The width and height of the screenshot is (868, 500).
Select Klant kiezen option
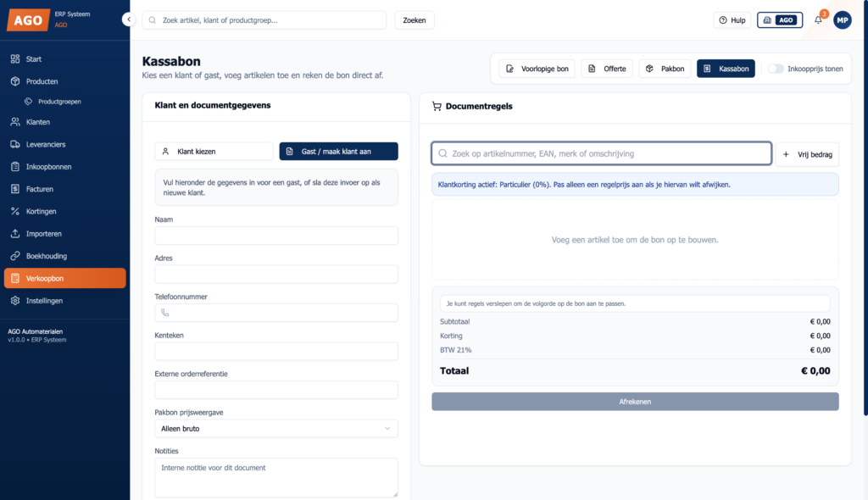(x=214, y=151)
